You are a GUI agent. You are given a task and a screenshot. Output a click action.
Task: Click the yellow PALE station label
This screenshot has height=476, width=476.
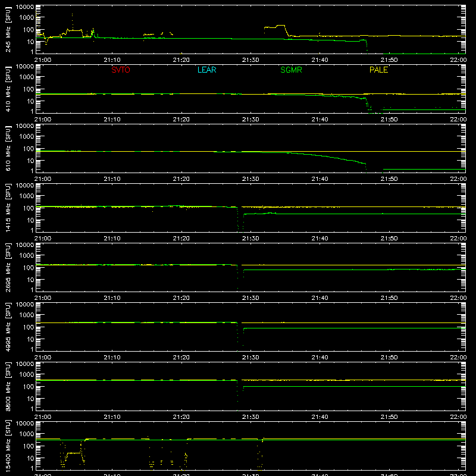[x=378, y=70]
